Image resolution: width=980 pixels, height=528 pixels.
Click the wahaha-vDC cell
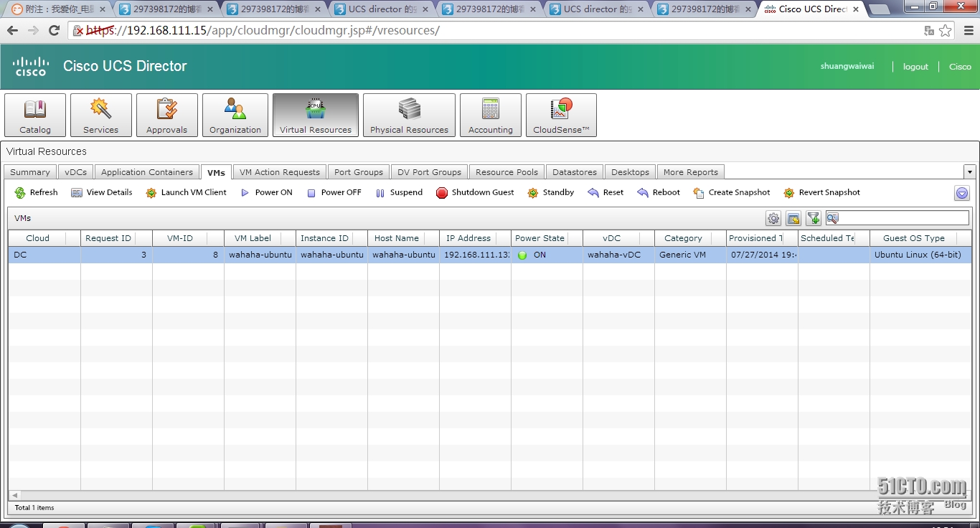618,255
